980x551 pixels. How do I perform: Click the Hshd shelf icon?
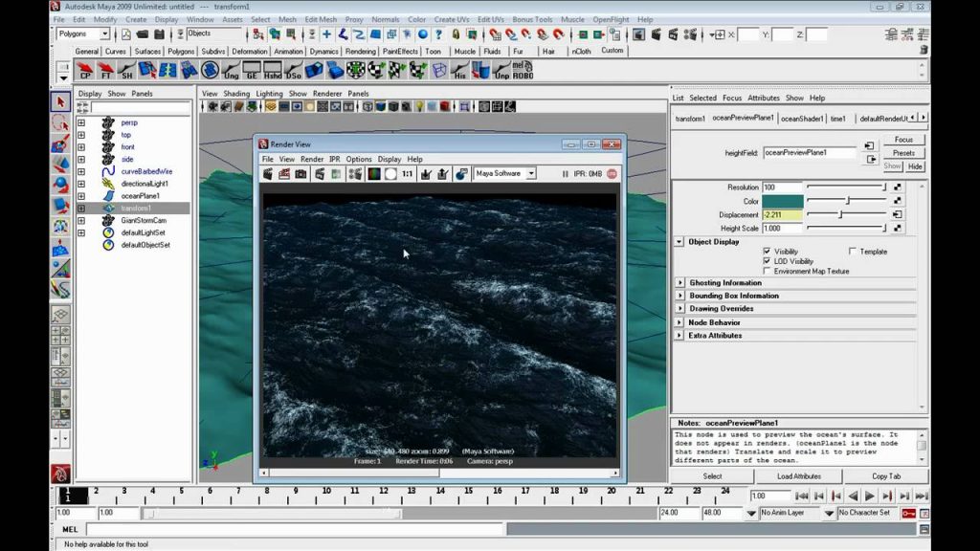(x=273, y=71)
